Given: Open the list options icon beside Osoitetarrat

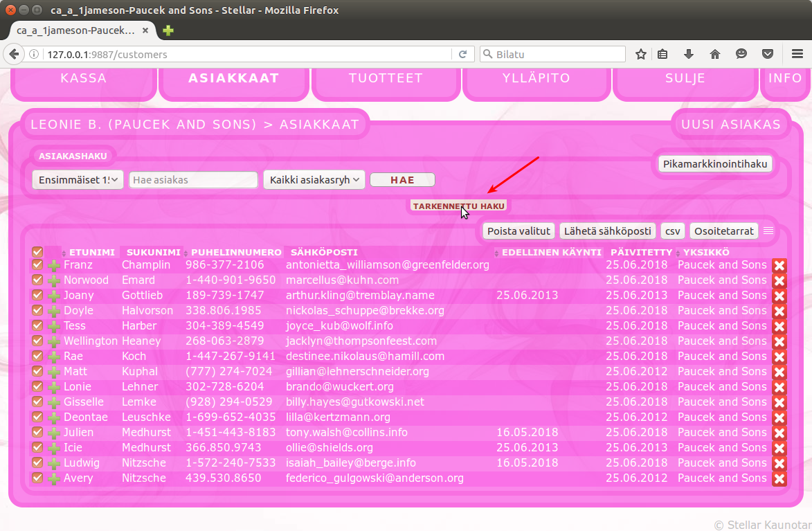Looking at the screenshot, I should click(768, 231).
